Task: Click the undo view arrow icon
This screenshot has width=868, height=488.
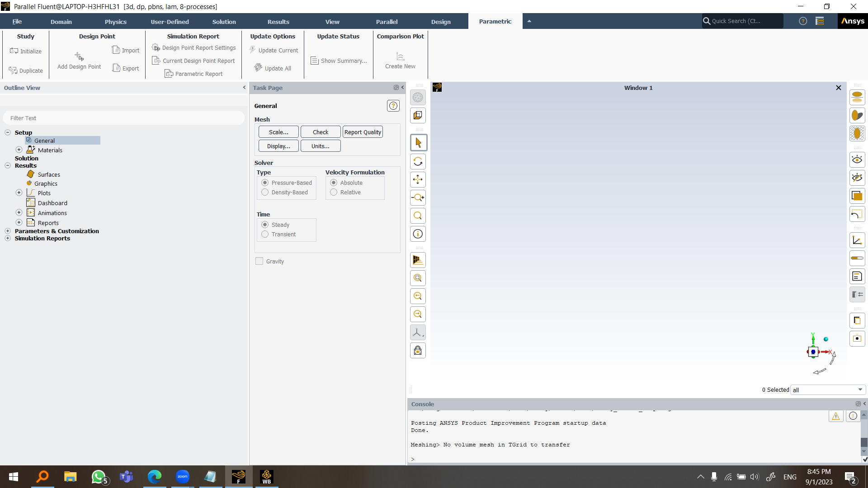Action: (x=857, y=214)
